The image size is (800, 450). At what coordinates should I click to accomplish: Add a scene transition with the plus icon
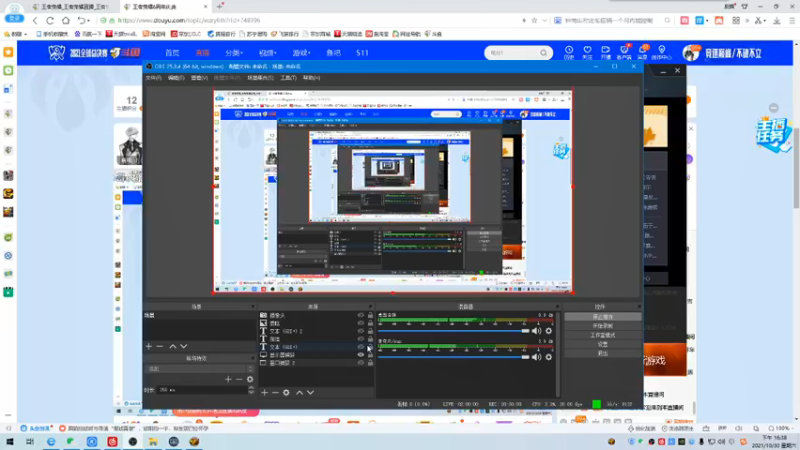pyautogui.click(x=228, y=379)
